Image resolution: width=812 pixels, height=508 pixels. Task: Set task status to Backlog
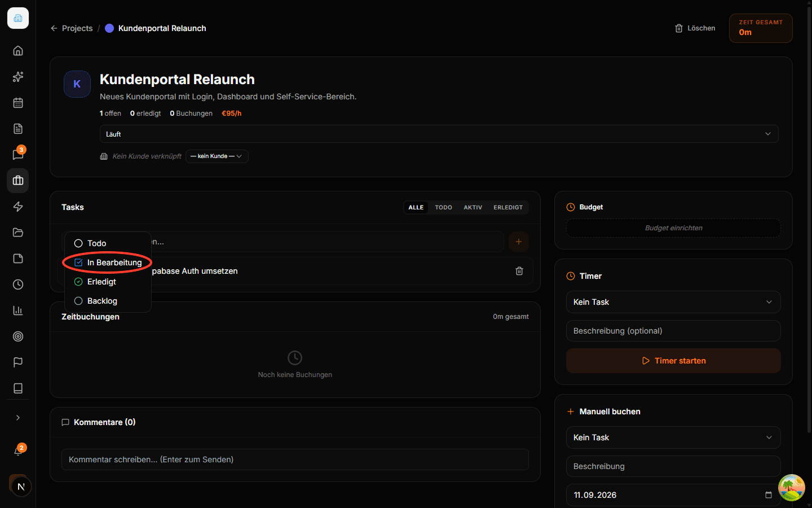click(x=108, y=301)
